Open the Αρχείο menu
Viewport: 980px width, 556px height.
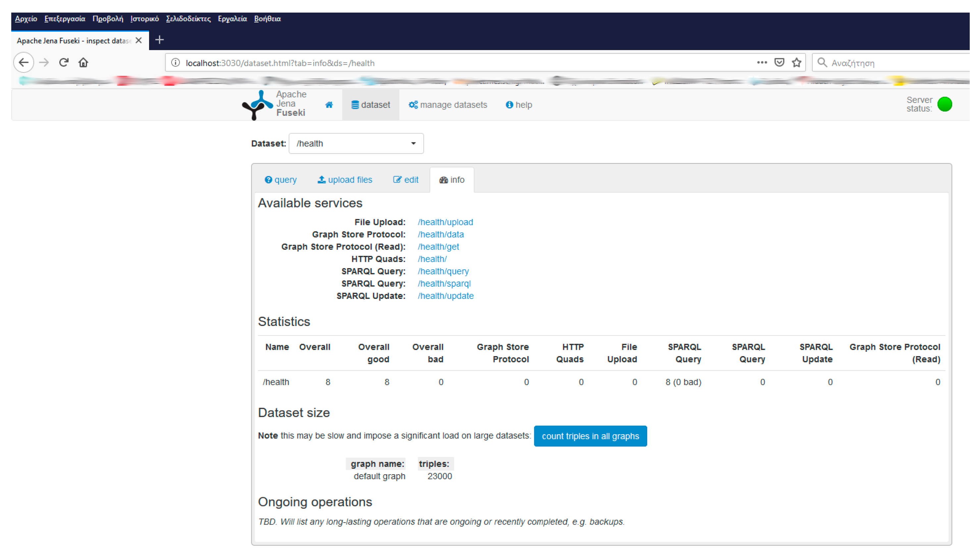26,19
